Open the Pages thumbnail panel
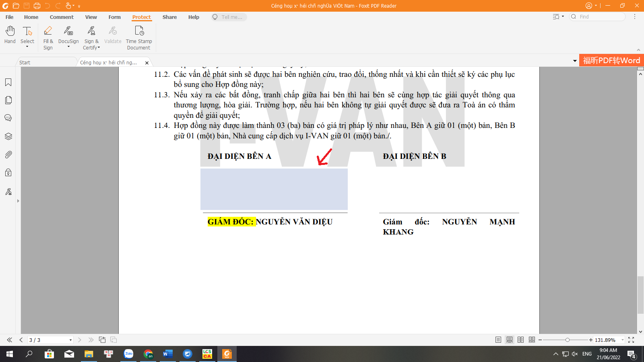 (8, 100)
